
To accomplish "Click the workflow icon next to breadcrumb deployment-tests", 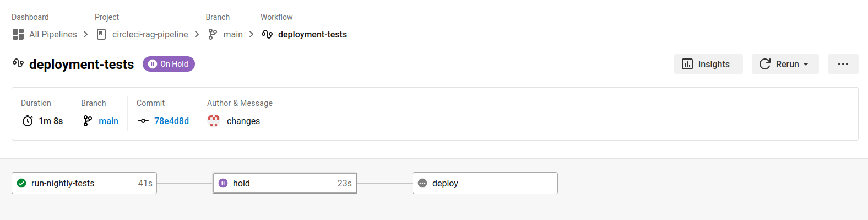I will click(267, 34).
